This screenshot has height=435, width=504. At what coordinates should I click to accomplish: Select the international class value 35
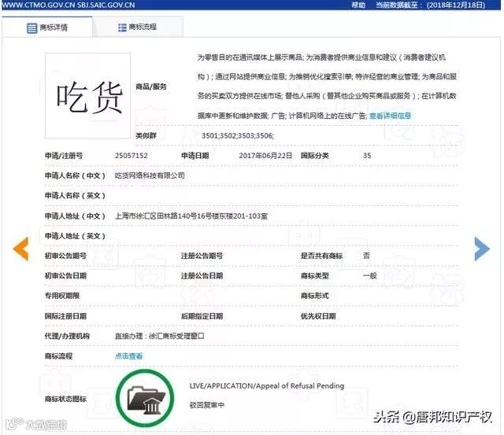coord(367,156)
